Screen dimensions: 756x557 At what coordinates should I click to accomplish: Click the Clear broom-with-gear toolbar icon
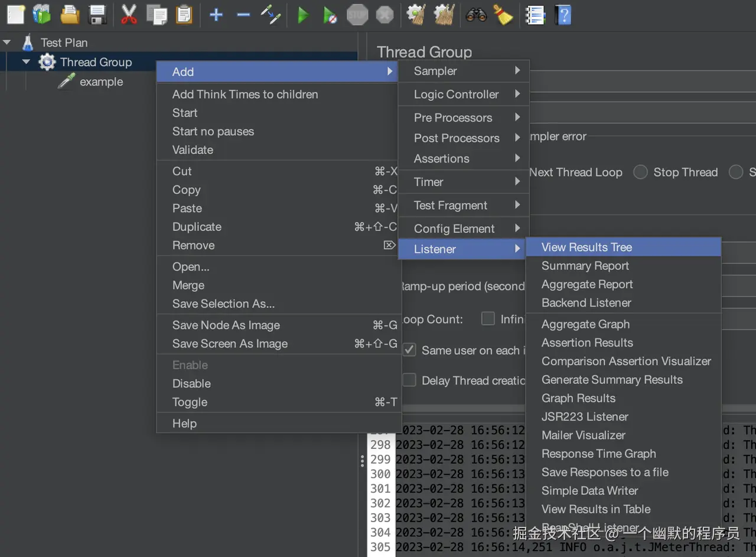tap(416, 14)
